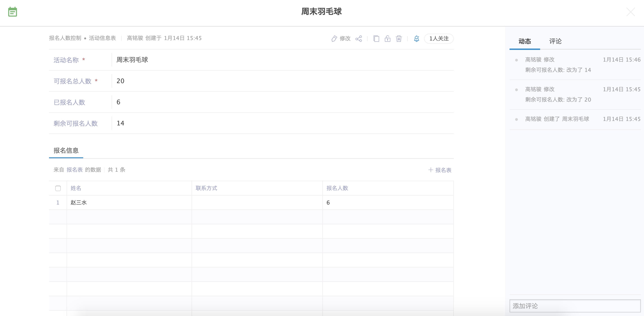Click the unlock padlock icon
The image size is (644, 316).
(387, 38)
